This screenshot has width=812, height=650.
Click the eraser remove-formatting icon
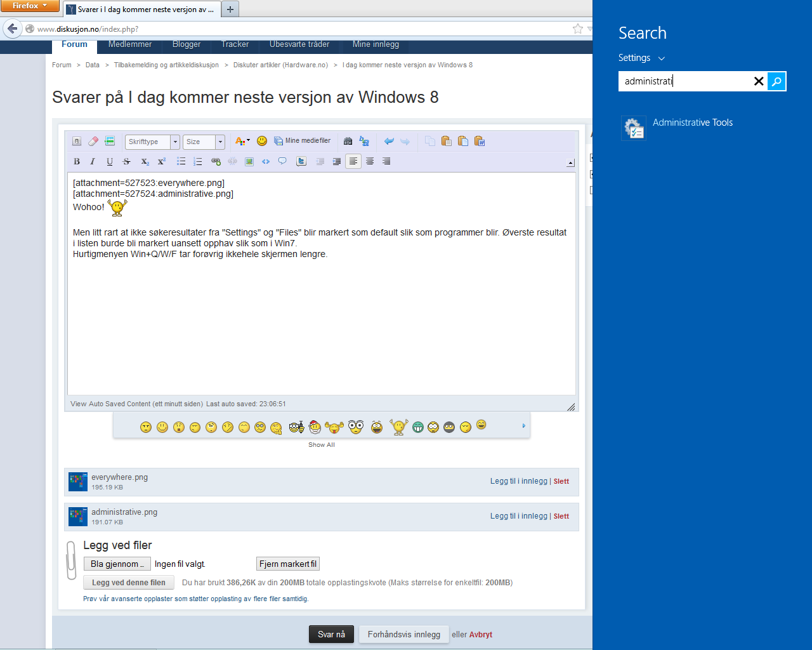pos(93,141)
